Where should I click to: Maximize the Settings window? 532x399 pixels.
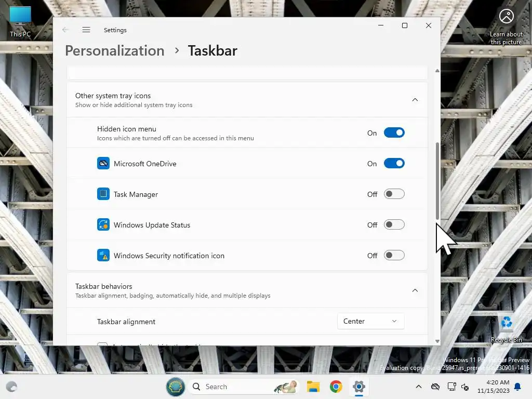coord(404,25)
